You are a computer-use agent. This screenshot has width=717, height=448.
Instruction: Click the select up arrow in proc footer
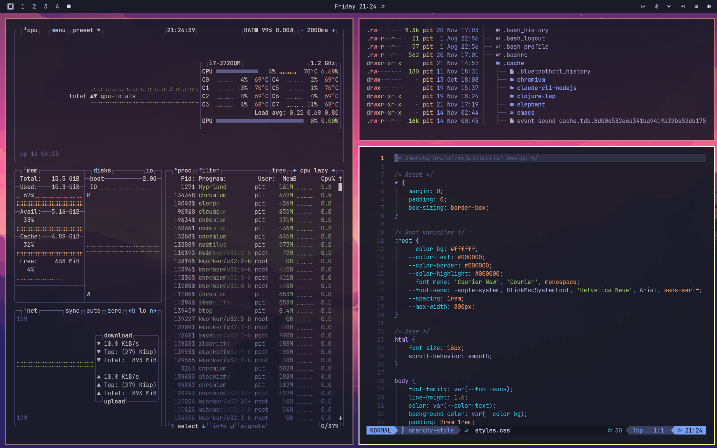(x=172, y=426)
